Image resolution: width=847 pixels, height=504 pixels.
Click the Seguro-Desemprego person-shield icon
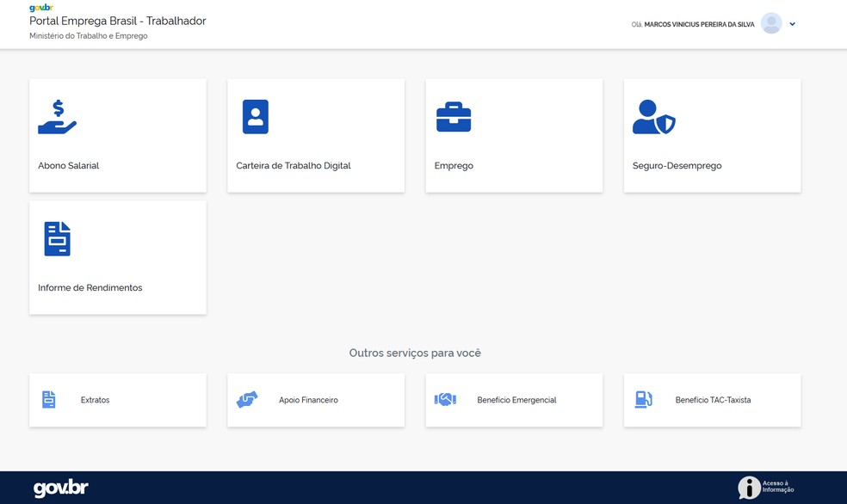pyautogui.click(x=653, y=117)
